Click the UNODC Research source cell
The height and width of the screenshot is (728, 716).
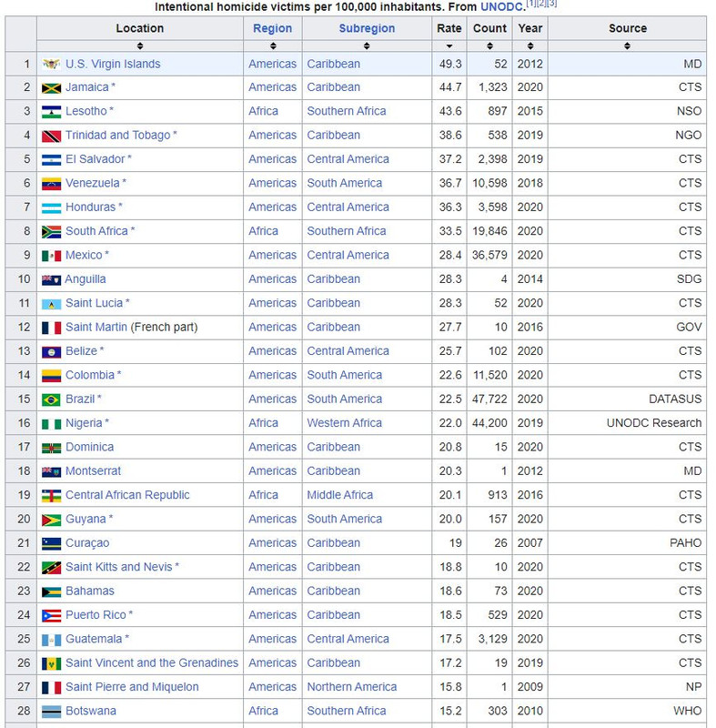(x=627, y=423)
